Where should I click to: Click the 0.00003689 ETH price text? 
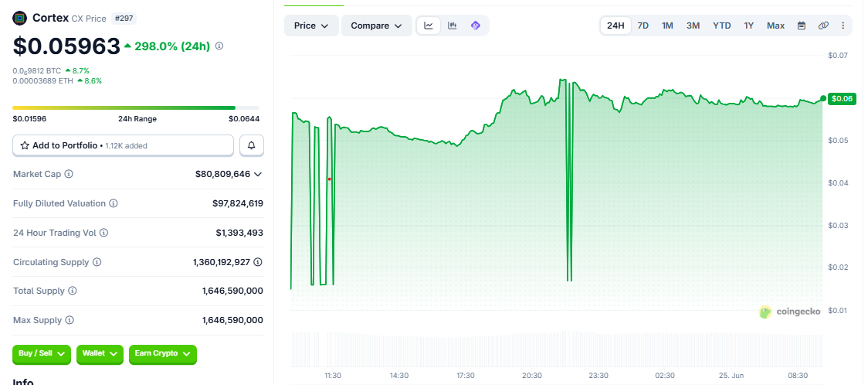[43, 80]
